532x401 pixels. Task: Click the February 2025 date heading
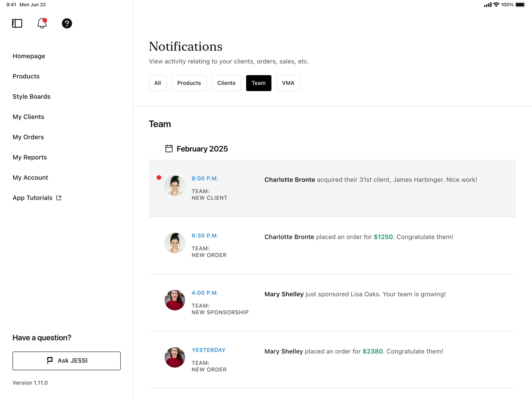click(202, 149)
